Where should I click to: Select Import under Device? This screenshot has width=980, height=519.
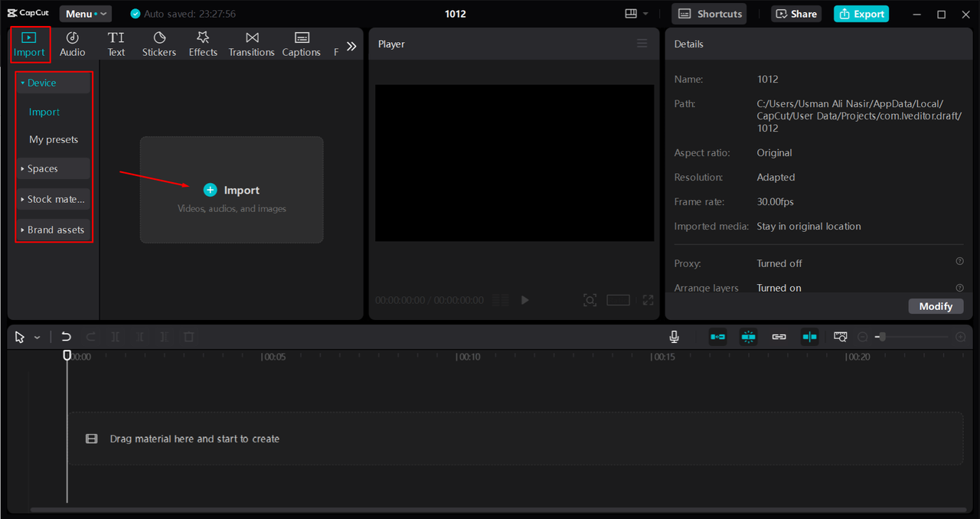click(44, 112)
